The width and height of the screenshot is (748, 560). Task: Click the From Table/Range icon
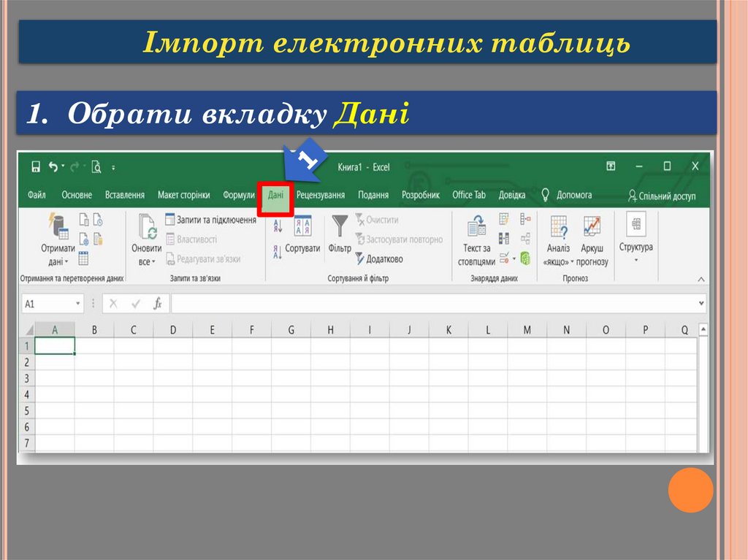coord(83,258)
